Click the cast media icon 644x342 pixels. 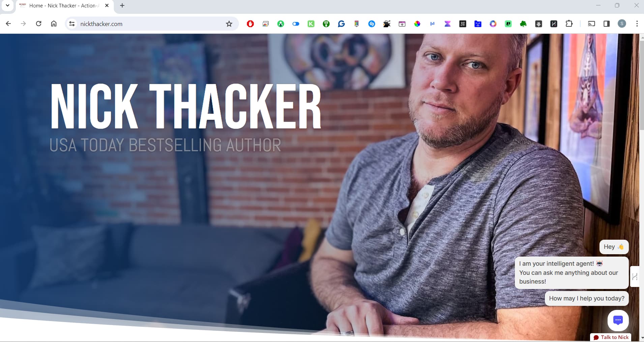coord(591,24)
